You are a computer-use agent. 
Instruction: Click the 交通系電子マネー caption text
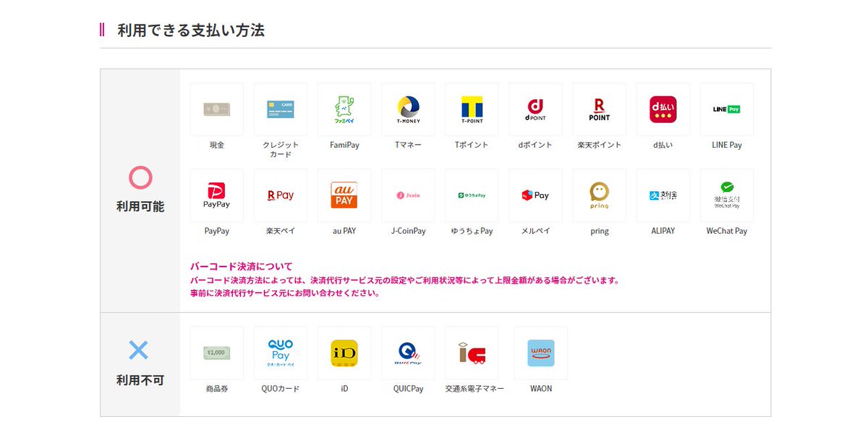pos(475,389)
